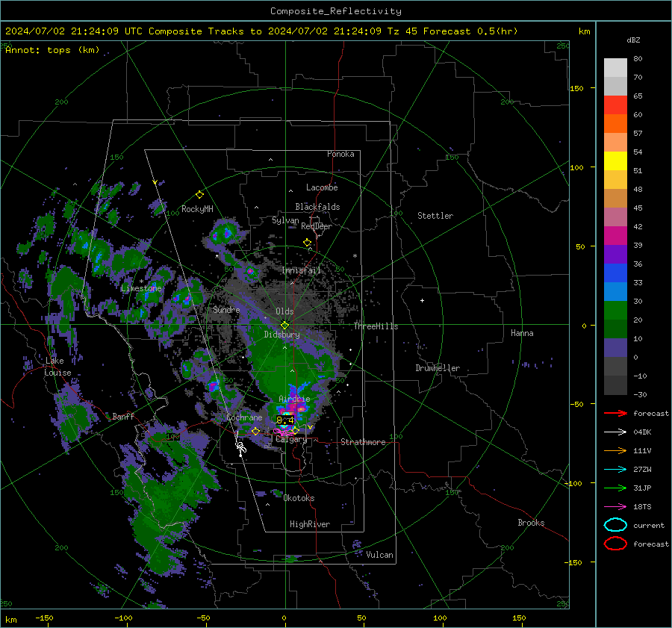Click the ThreeHills city label
This screenshot has width=672, height=628.
point(376,326)
